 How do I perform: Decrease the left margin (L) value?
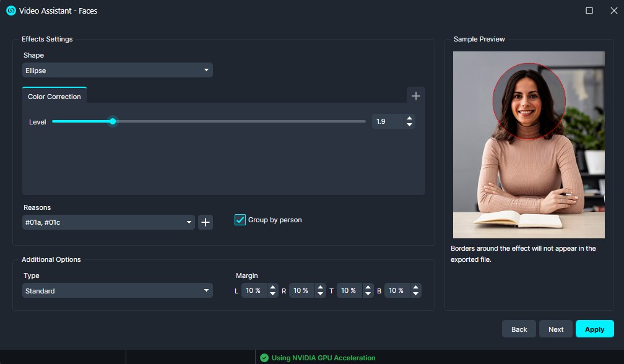[x=272, y=293]
